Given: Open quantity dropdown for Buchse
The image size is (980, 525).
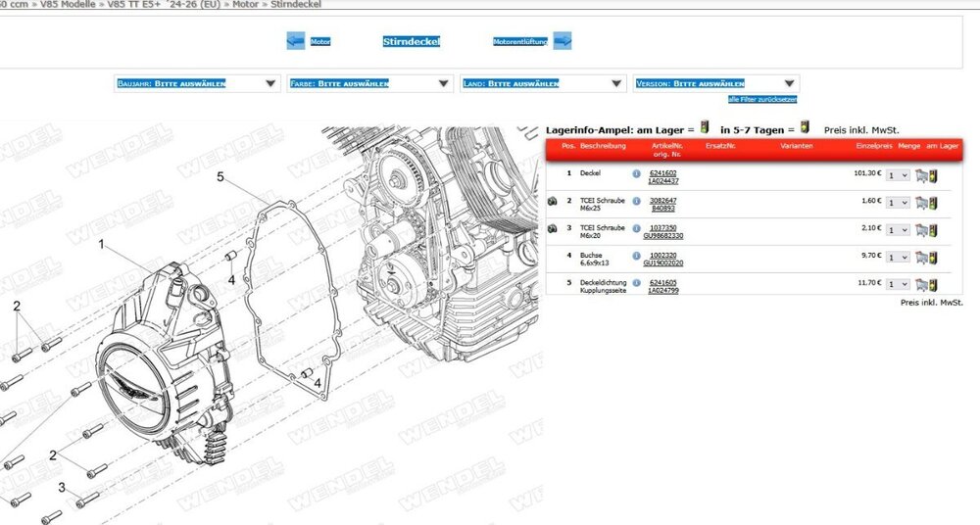Looking at the screenshot, I should click(x=898, y=258).
